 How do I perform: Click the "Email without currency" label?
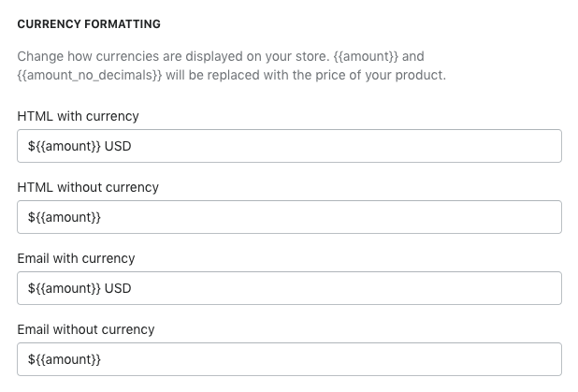click(86, 329)
